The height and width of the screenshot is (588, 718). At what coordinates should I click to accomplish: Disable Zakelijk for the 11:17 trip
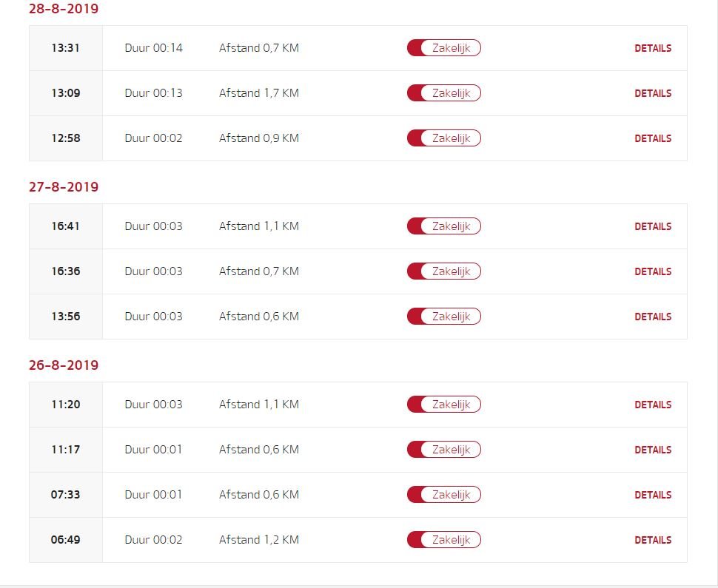pos(443,450)
